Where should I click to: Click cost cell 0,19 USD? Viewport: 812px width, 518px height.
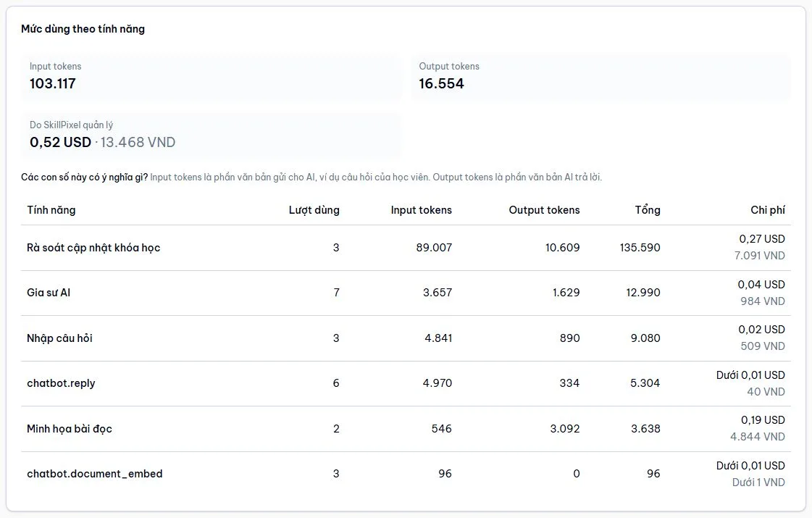pos(763,420)
